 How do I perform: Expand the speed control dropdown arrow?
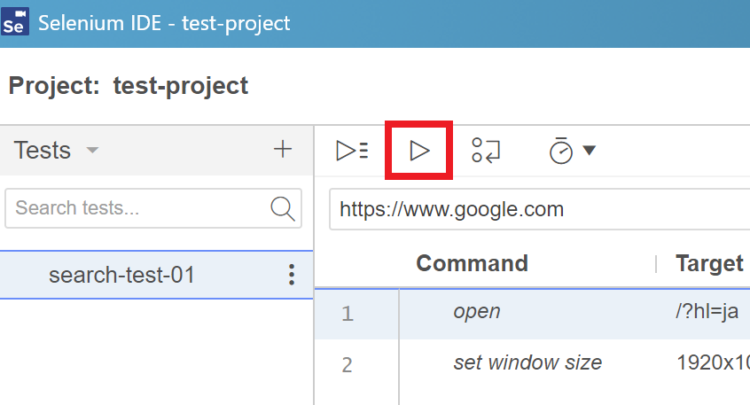point(589,151)
